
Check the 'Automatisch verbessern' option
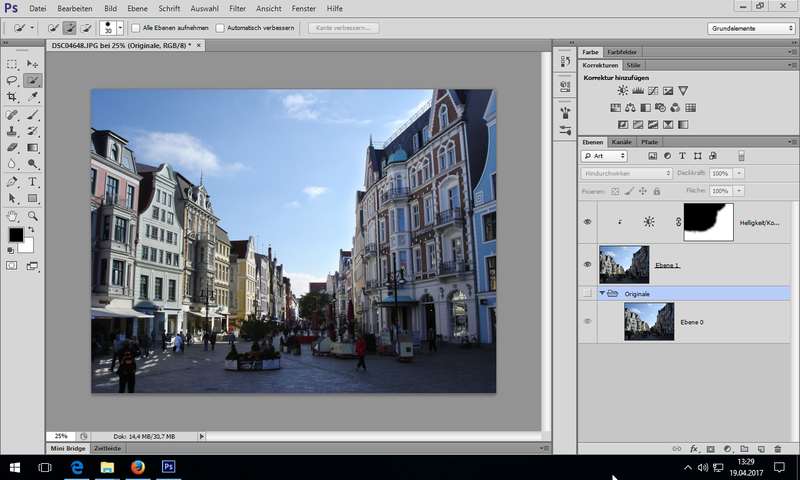tap(221, 28)
